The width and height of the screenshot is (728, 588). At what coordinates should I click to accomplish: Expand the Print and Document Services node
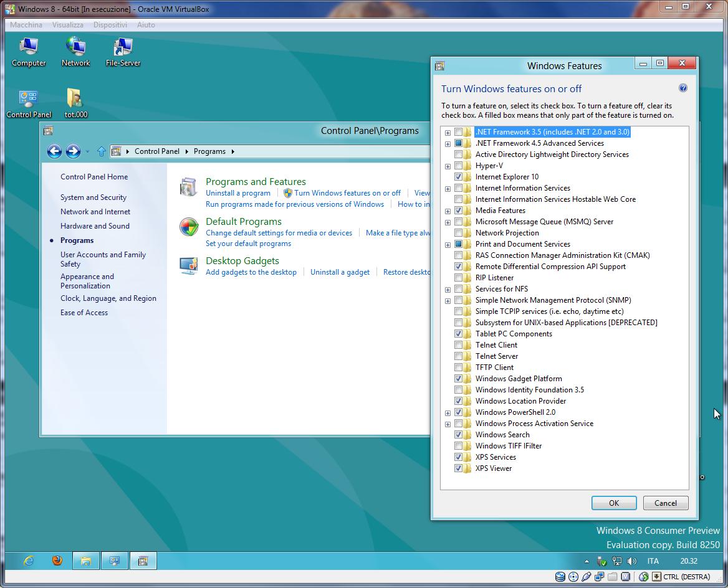click(x=448, y=245)
